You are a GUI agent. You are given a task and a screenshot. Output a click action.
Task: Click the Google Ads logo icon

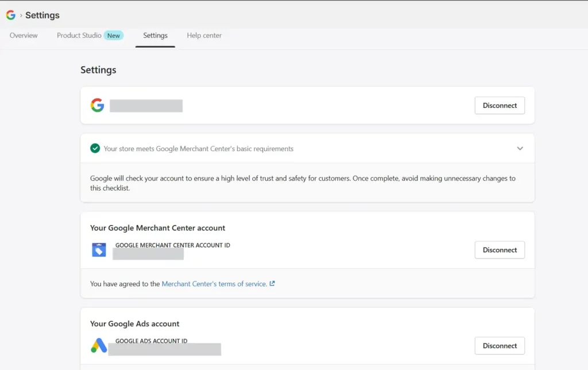point(99,345)
